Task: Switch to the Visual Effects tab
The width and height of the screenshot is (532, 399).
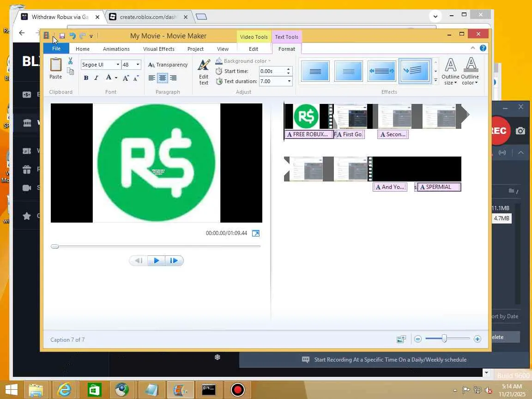Action: click(159, 49)
